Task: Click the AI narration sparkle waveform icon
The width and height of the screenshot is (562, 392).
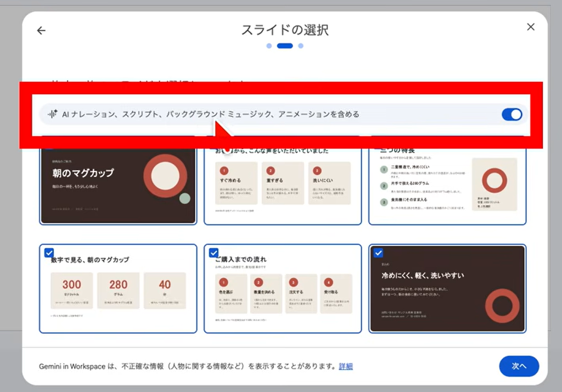Action: click(x=52, y=114)
